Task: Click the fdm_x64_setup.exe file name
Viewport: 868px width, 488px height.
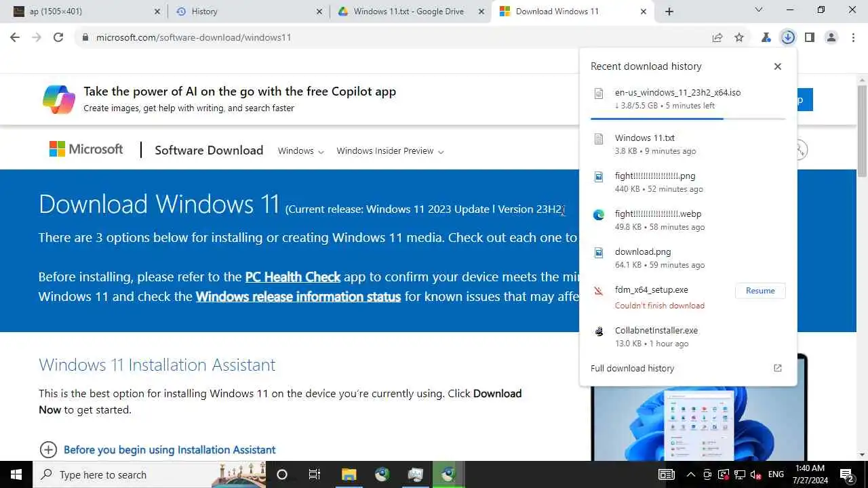Action: 651,289
